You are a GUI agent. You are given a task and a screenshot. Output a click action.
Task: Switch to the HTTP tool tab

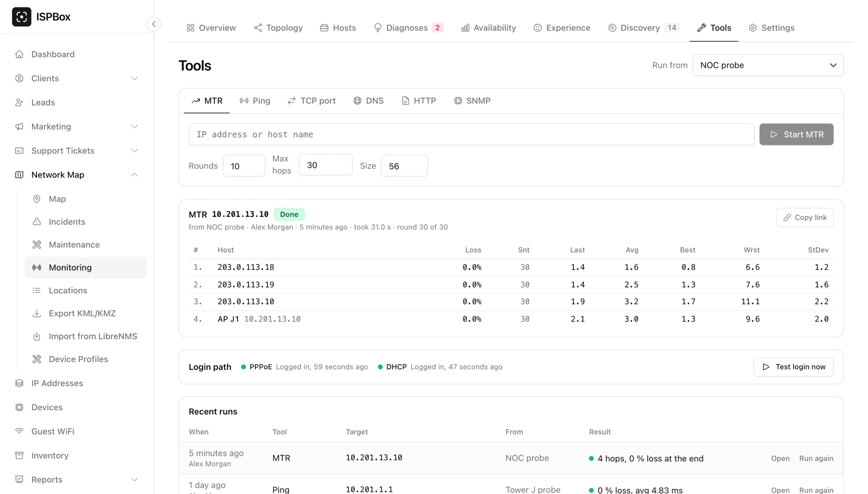(419, 101)
